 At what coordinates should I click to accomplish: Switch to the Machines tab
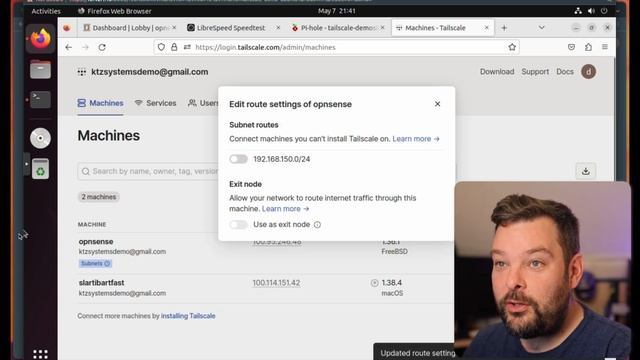click(100, 103)
